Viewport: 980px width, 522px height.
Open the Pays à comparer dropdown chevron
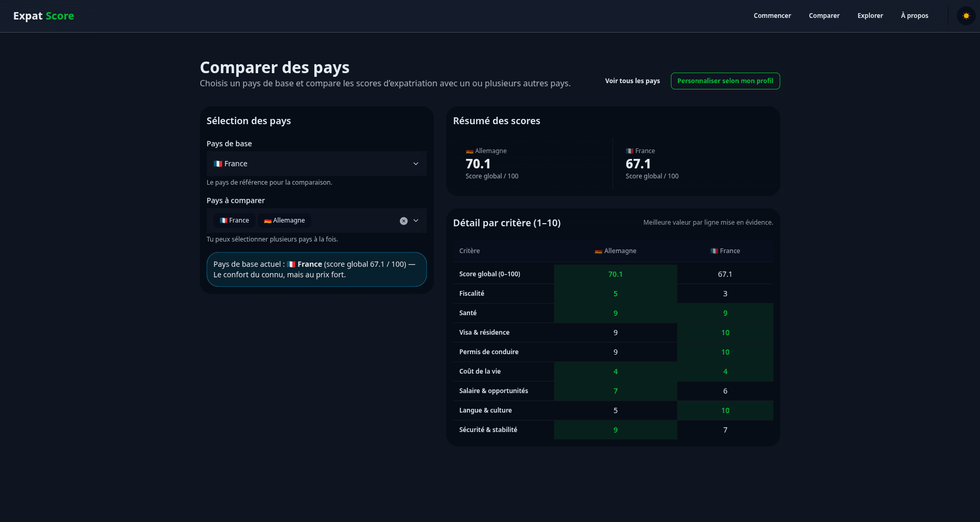416,220
